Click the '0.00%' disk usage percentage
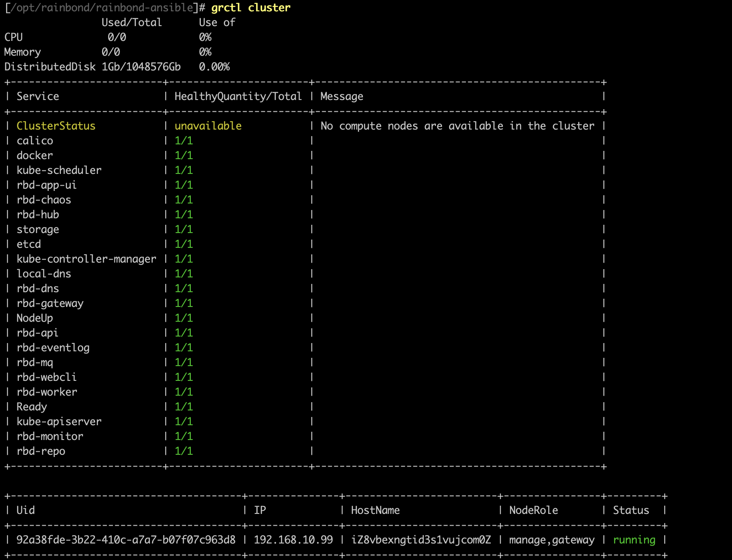This screenshot has width=732, height=560. pyautogui.click(x=214, y=67)
